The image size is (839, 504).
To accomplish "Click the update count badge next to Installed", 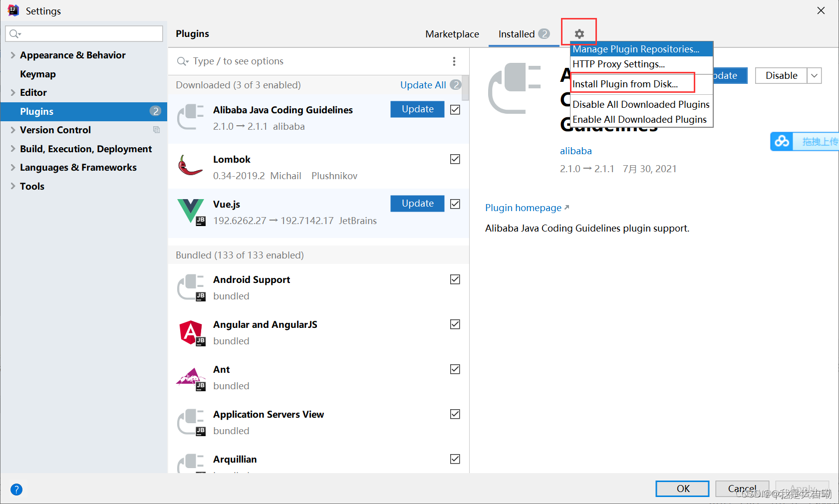I will [544, 34].
